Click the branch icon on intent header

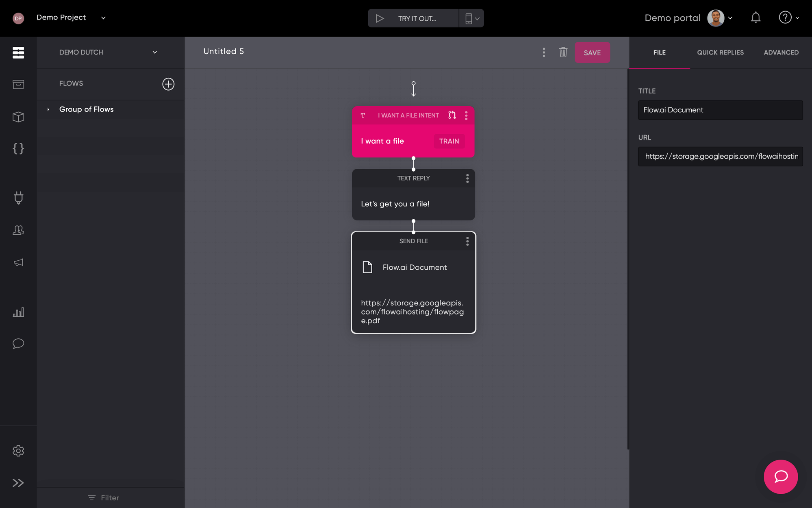452,115
